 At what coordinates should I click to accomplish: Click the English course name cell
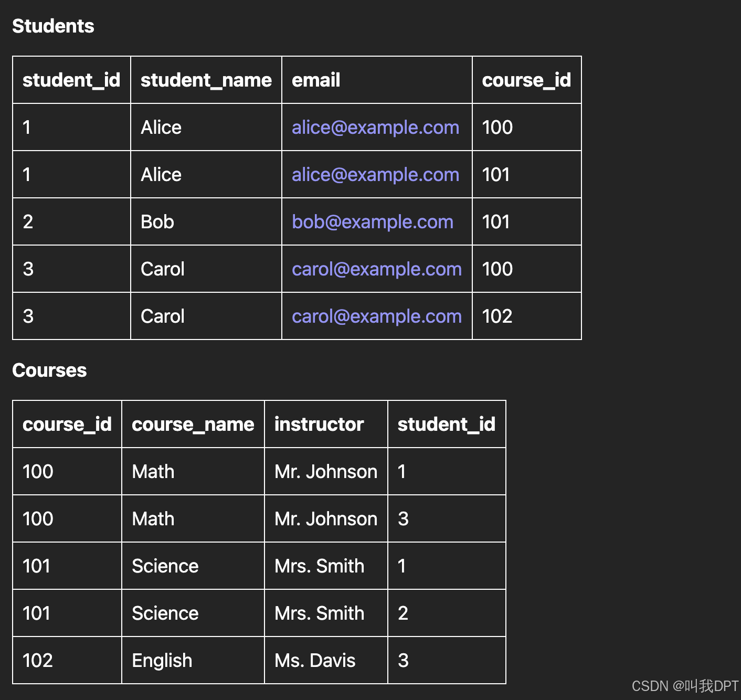tap(162, 661)
